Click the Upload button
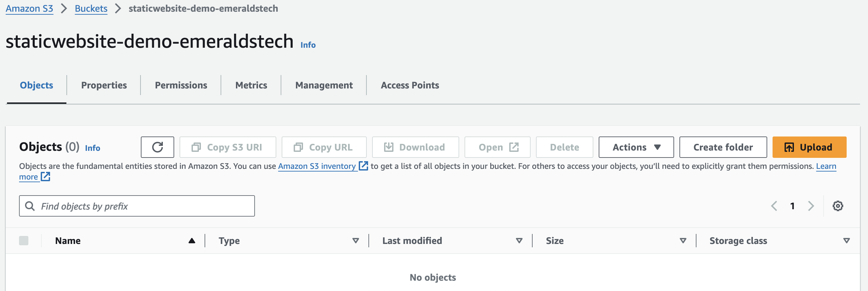868x291 pixels. tap(809, 147)
